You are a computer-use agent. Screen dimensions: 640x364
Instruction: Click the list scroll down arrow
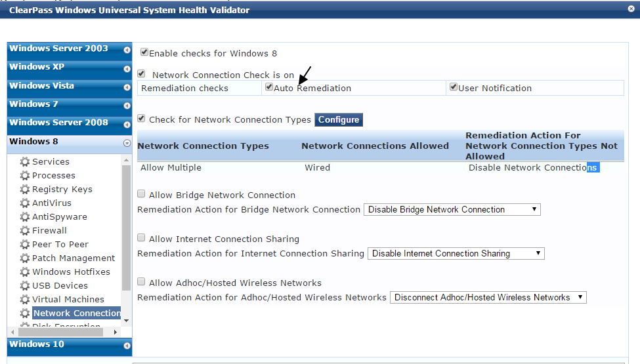point(126,321)
